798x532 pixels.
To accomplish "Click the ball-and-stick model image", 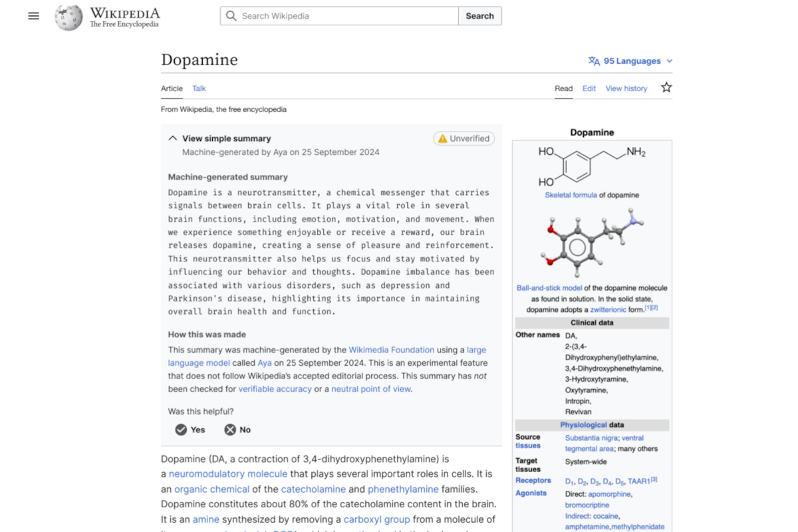I will pos(591,244).
